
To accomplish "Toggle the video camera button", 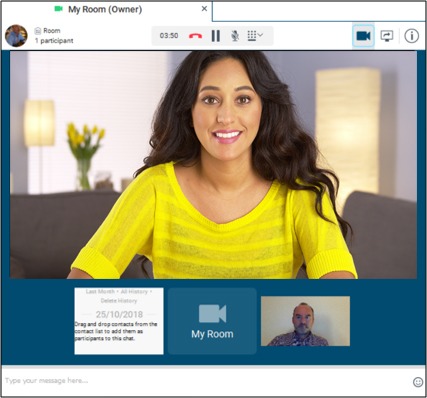I will pyautogui.click(x=363, y=36).
